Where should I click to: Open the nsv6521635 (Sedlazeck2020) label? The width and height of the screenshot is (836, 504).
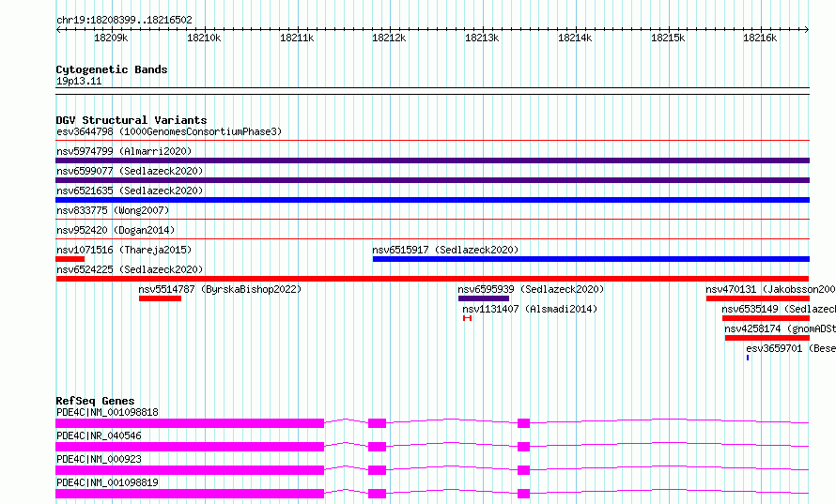(x=130, y=191)
